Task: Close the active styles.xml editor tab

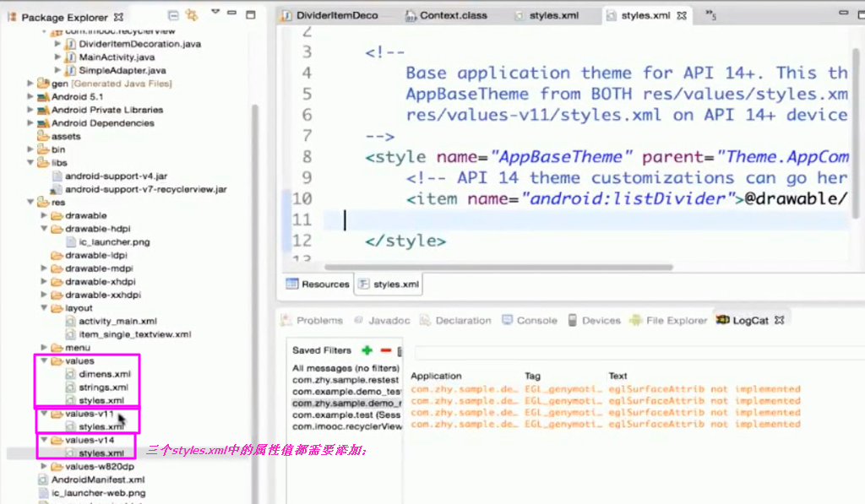Action: (x=683, y=16)
